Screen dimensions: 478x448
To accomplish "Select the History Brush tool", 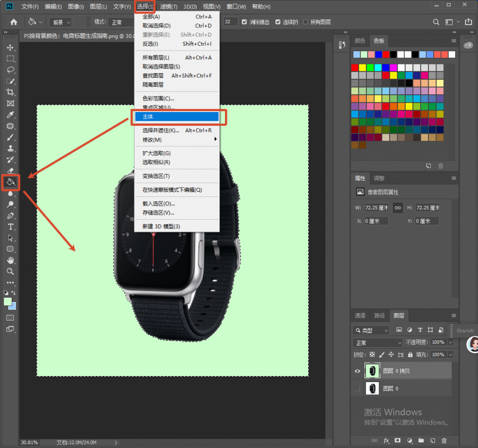I will pos(10,160).
